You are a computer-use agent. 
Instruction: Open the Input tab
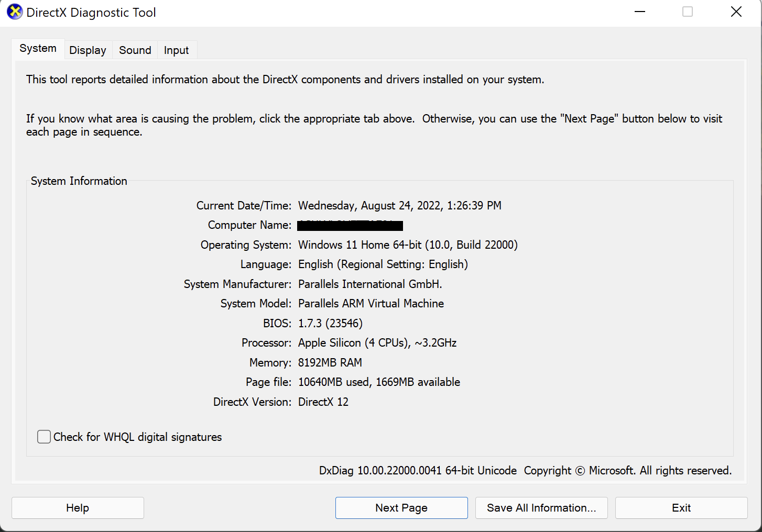point(176,50)
